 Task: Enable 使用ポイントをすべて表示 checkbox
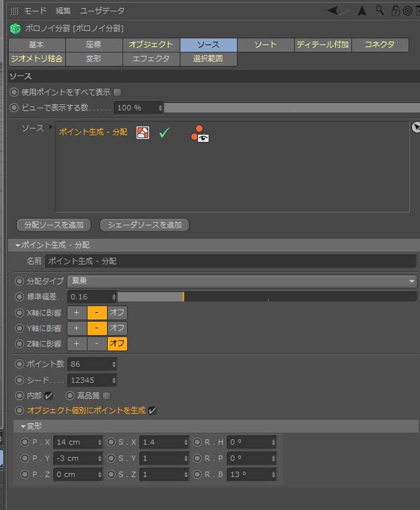(x=118, y=92)
